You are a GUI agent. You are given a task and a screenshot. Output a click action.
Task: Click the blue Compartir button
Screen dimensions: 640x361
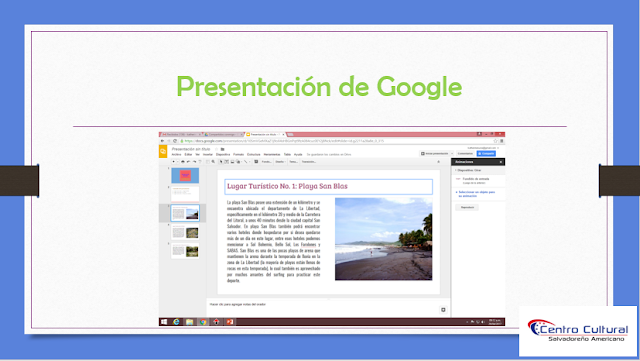tap(486, 154)
